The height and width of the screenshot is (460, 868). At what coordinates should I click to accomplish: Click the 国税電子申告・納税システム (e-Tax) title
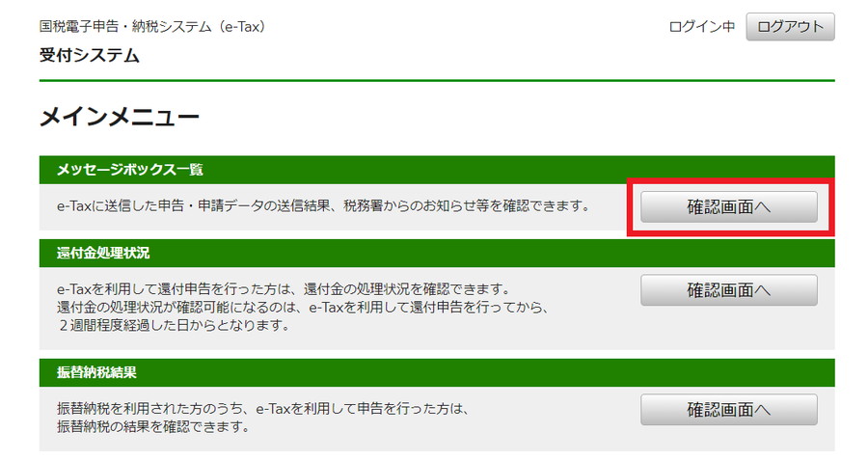click(152, 27)
